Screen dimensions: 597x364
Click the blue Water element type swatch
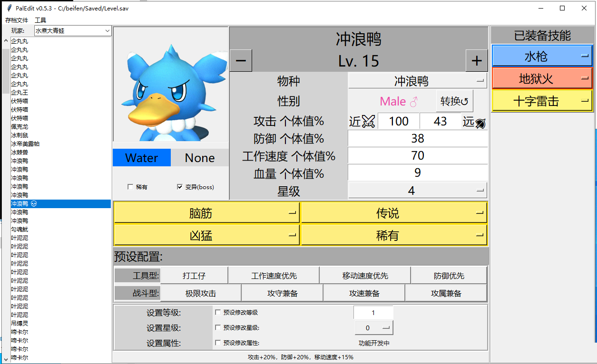point(141,158)
